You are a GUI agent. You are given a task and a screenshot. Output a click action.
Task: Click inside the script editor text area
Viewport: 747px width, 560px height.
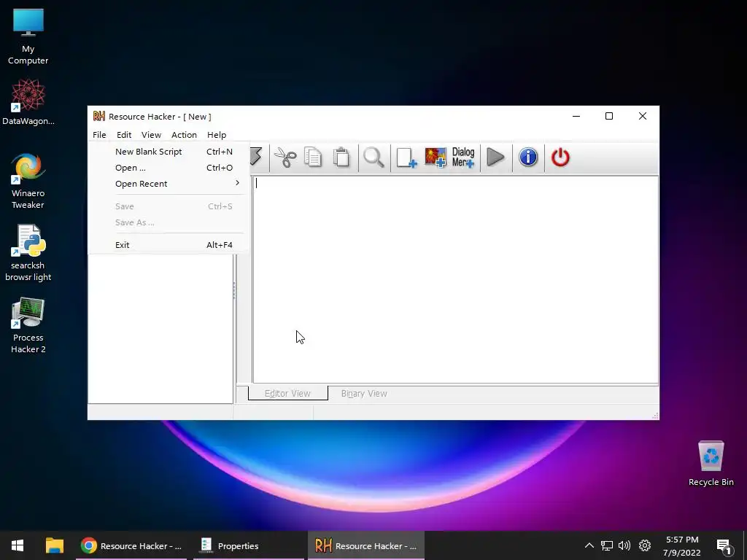coord(455,279)
